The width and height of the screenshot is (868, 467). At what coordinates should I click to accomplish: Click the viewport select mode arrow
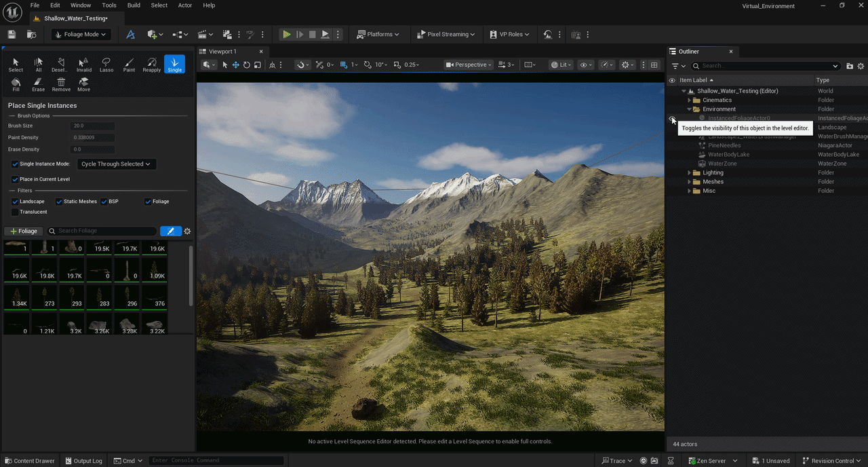(x=225, y=65)
